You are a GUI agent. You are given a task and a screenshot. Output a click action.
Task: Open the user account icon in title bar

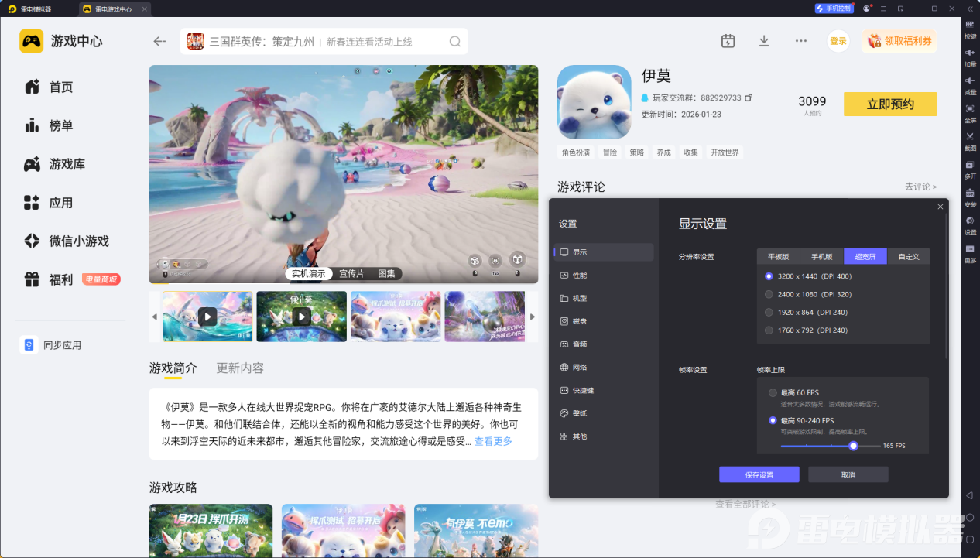pyautogui.click(x=866, y=9)
